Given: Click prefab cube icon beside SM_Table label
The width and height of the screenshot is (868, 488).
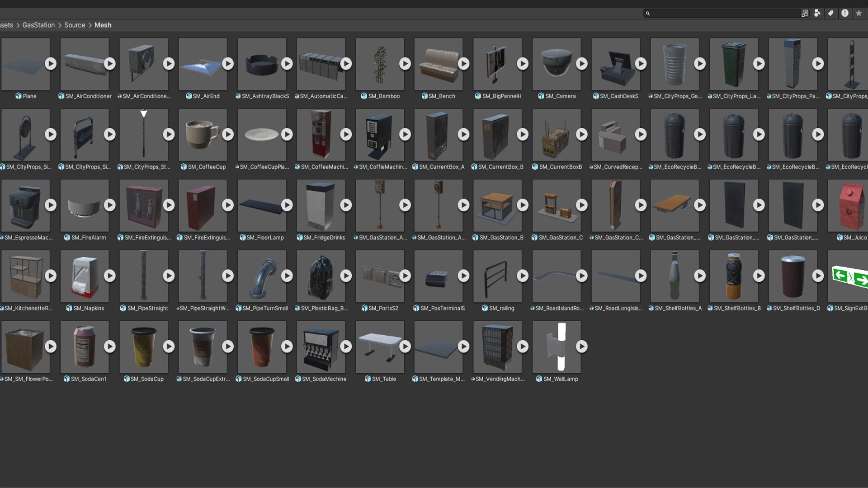Looking at the screenshot, I should tap(368, 379).
